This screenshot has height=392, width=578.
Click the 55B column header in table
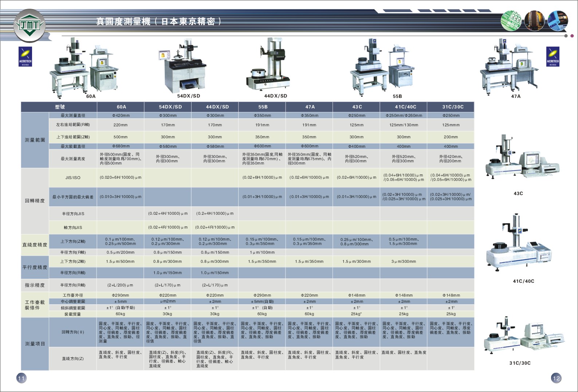pyautogui.click(x=263, y=107)
